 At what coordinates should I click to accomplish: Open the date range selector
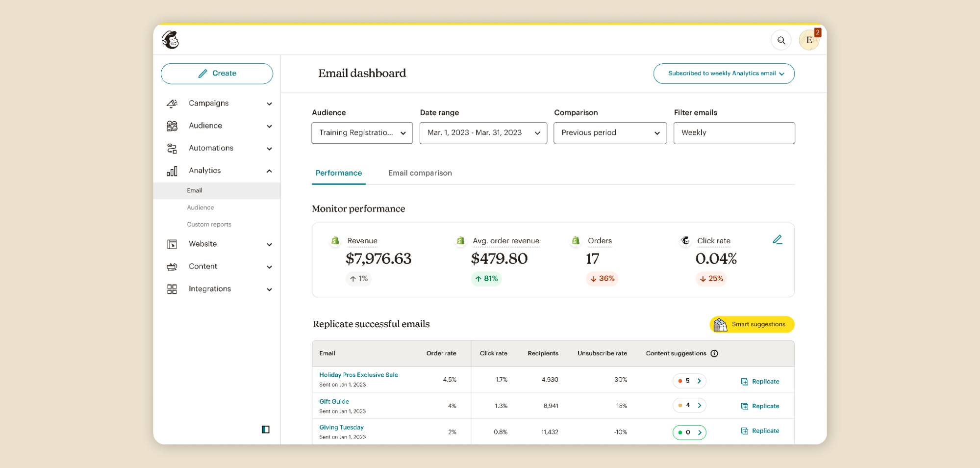[482, 132]
